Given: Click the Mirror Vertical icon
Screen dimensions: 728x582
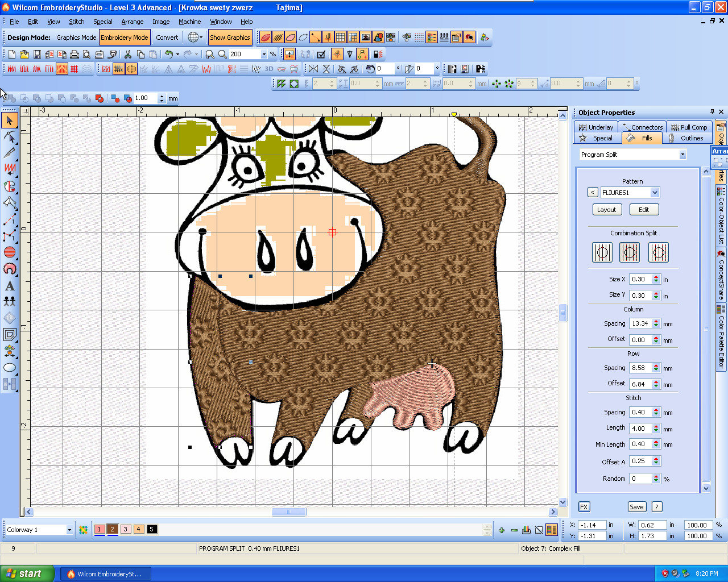Looking at the screenshot, I should click(326, 69).
